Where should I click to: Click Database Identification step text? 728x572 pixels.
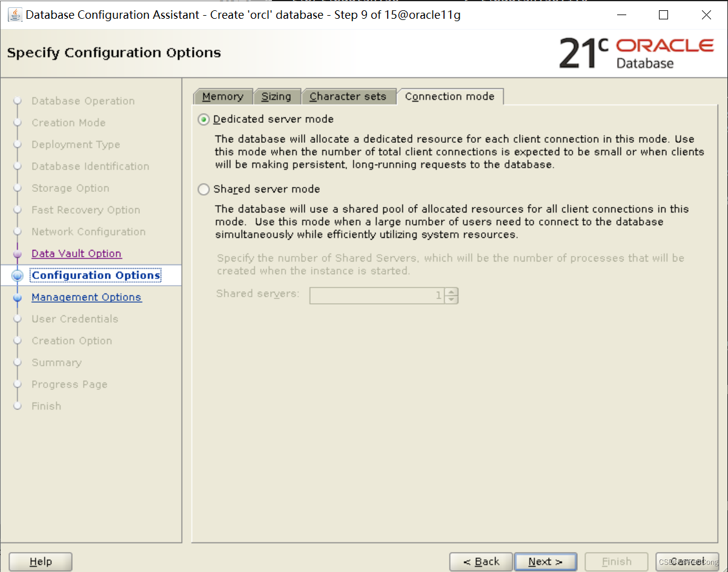coord(90,166)
